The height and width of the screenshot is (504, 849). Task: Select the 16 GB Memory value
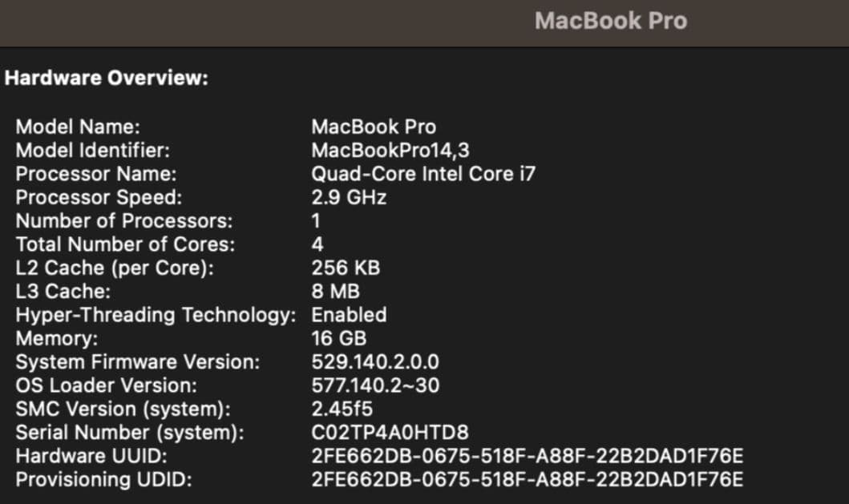click(x=338, y=338)
